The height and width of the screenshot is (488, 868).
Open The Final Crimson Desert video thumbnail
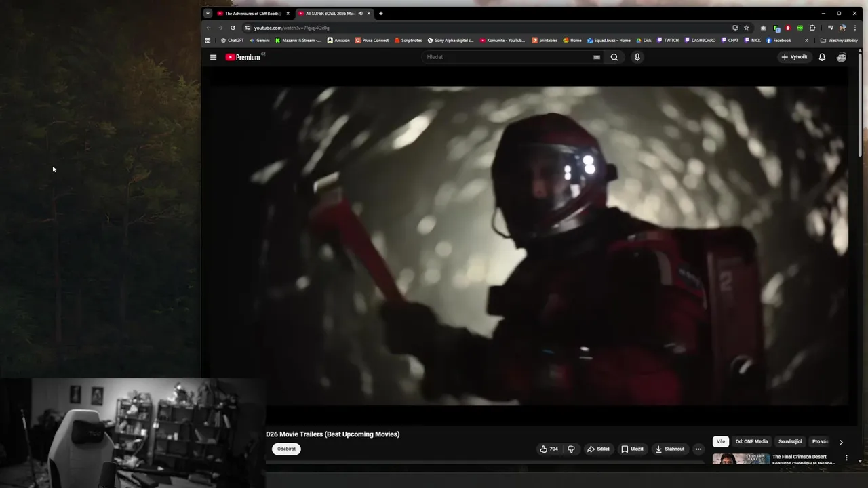(x=741, y=459)
